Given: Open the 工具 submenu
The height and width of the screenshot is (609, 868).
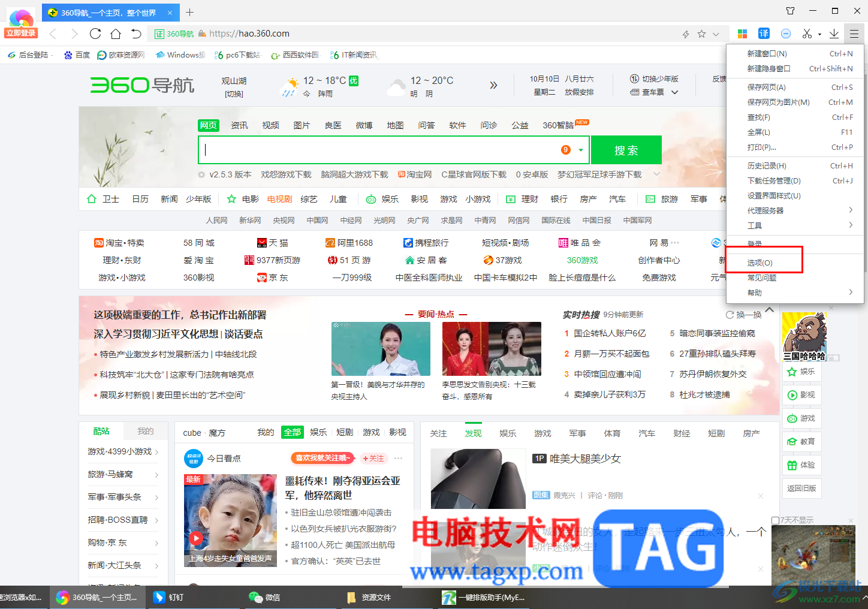Looking at the screenshot, I should tap(794, 225).
